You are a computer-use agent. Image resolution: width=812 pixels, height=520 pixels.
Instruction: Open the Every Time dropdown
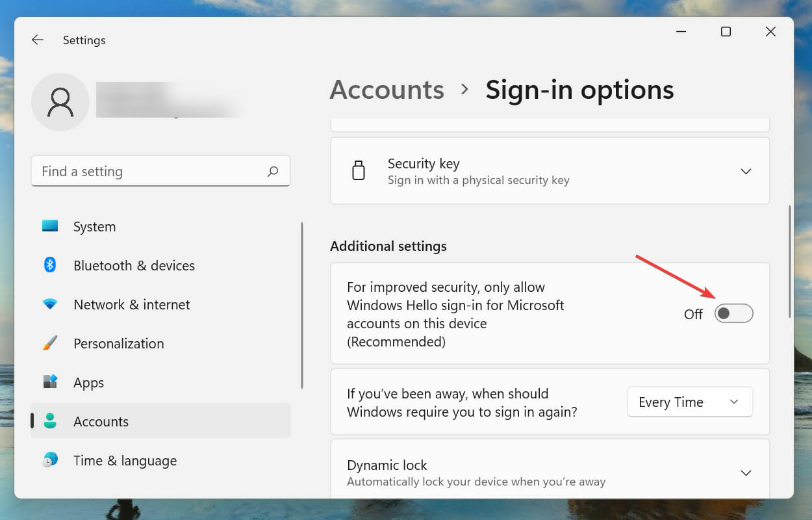[x=690, y=402]
